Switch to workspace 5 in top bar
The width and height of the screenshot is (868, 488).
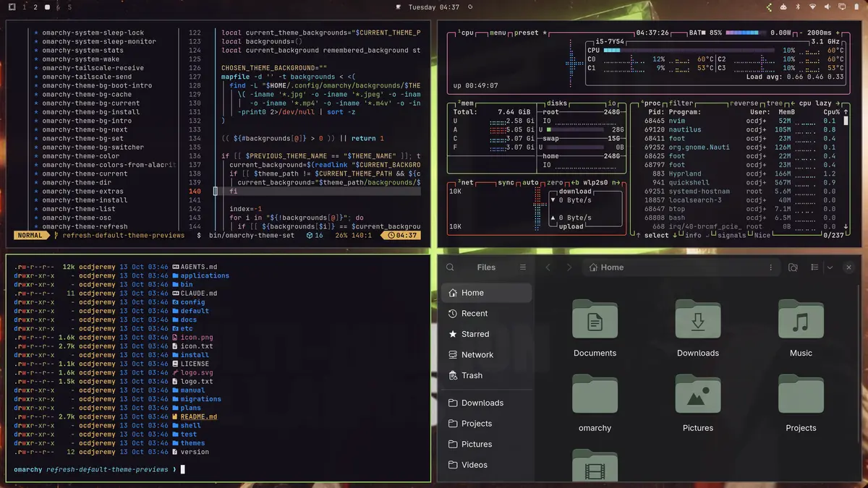coord(69,7)
